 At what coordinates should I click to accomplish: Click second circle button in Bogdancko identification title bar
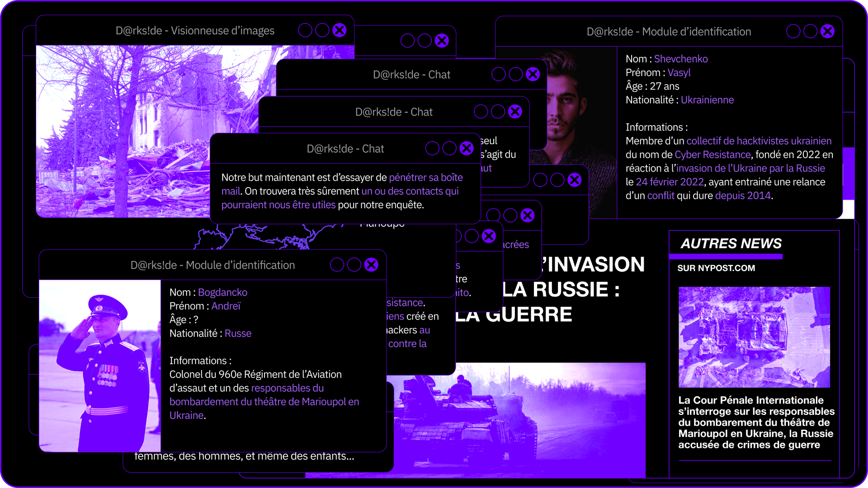[x=354, y=265]
